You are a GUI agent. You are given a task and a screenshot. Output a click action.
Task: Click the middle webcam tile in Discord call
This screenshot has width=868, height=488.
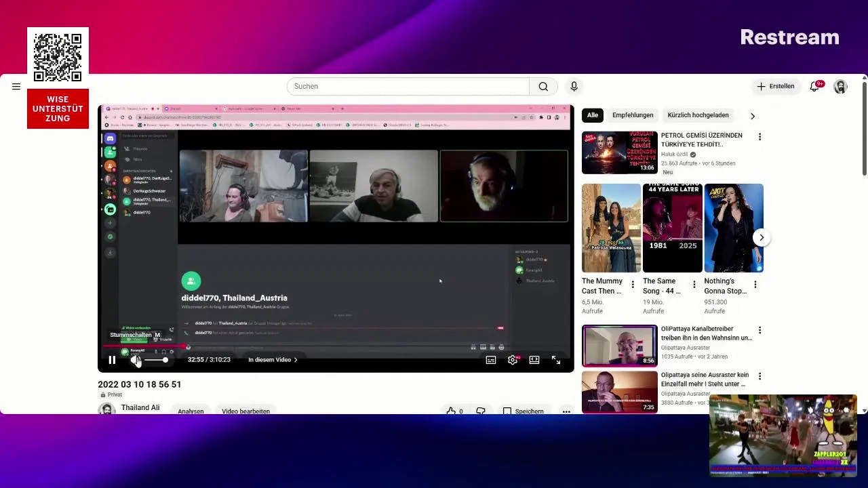point(374,186)
